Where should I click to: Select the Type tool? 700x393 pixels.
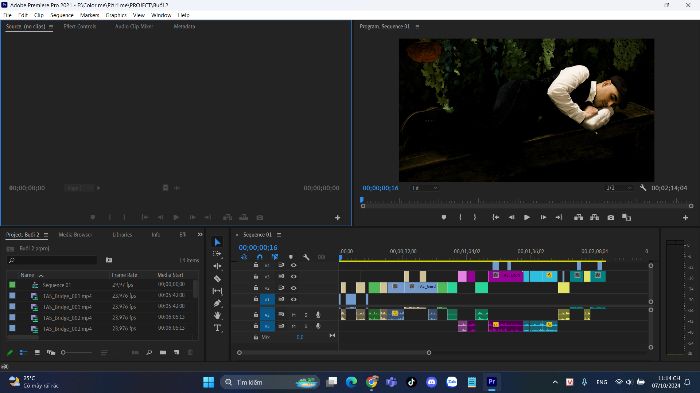click(x=217, y=328)
